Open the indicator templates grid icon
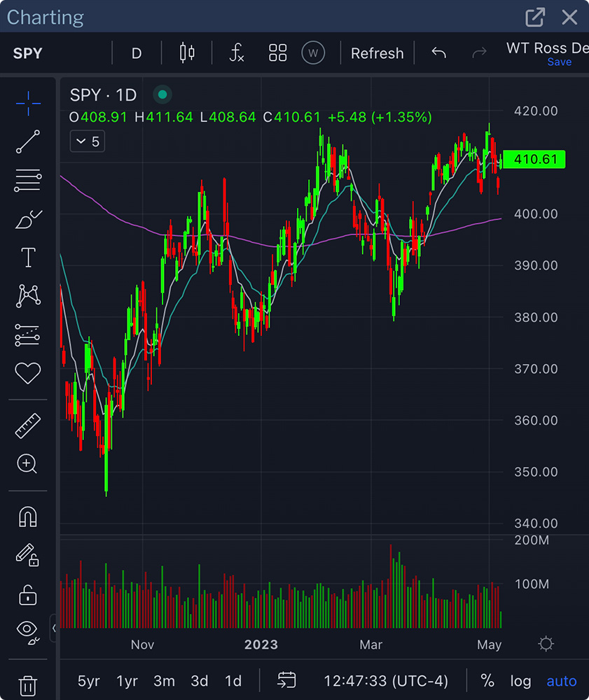Screen dimensions: 589x700 [278, 52]
